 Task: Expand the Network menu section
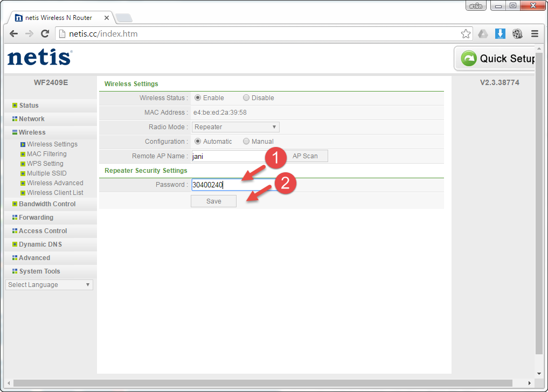tap(31, 119)
